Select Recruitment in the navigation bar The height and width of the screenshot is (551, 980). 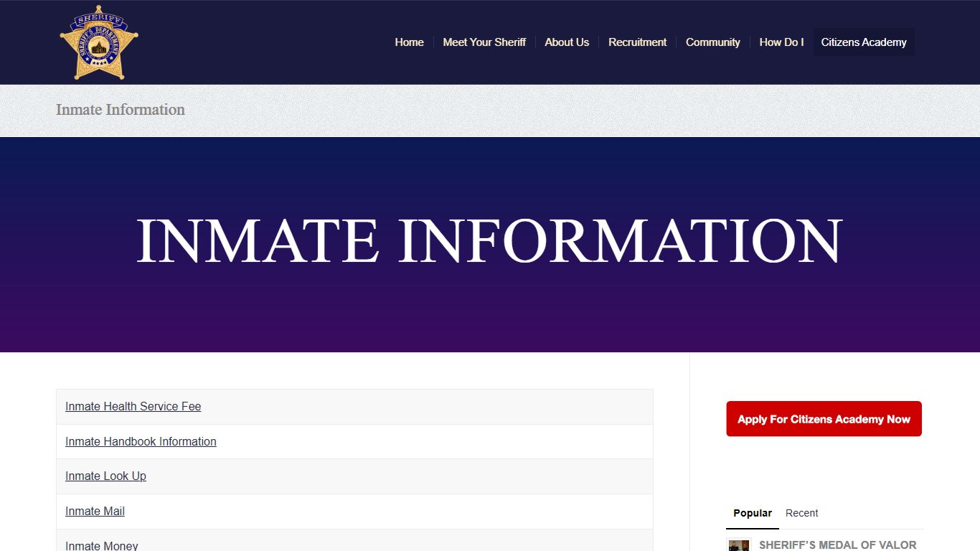click(637, 42)
